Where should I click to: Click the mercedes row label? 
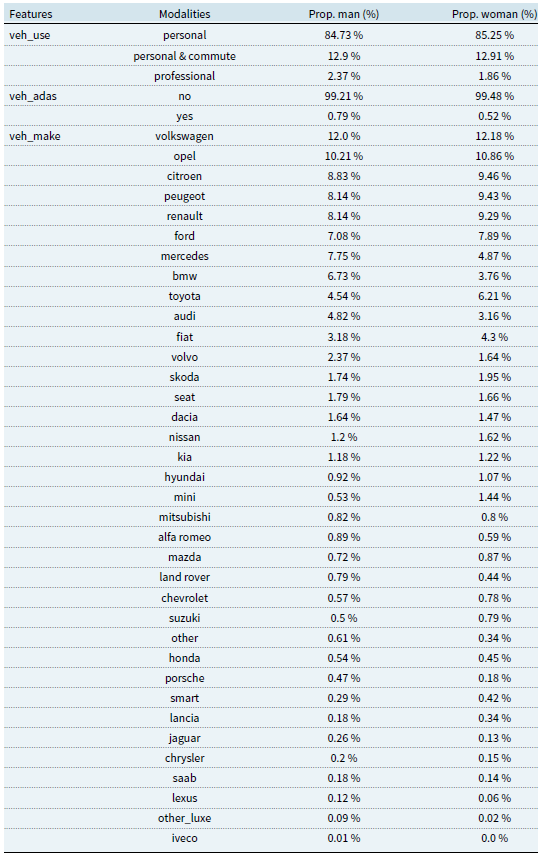click(184, 256)
